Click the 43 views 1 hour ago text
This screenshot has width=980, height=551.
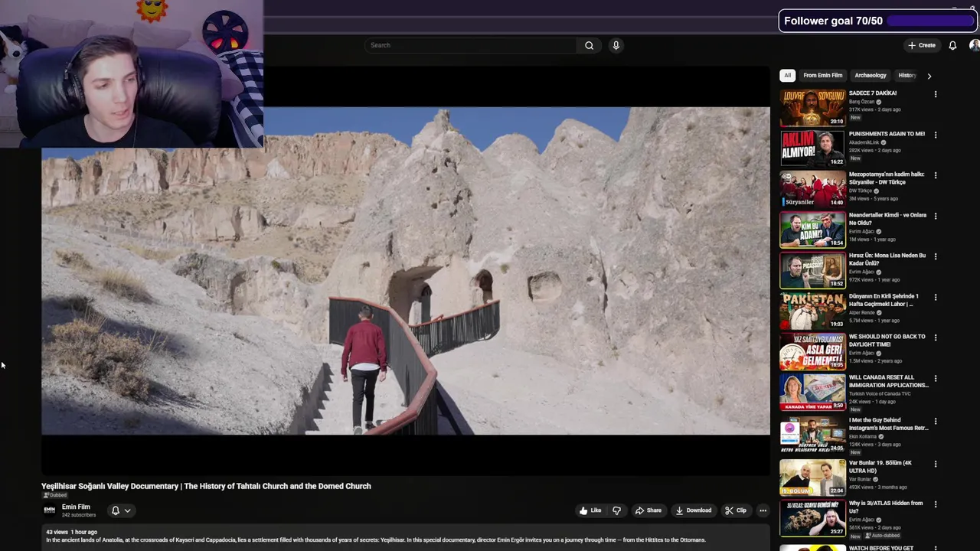pyautogui.click(x=71, y=532)
